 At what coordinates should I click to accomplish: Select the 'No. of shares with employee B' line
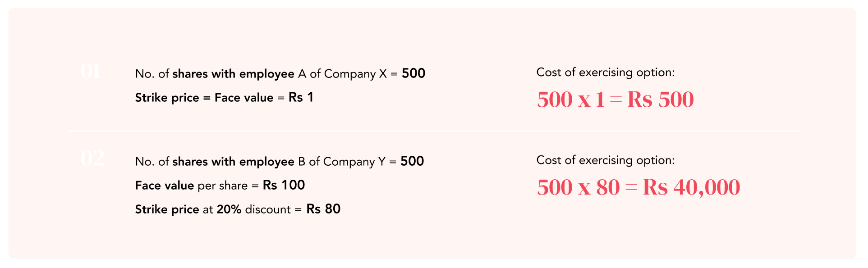(280, 162)
